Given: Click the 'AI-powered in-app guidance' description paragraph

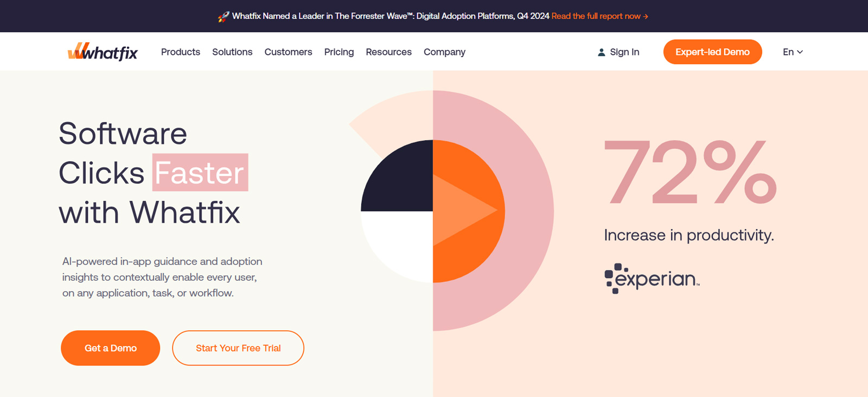Looking at the screenshot, I should 162,277.
